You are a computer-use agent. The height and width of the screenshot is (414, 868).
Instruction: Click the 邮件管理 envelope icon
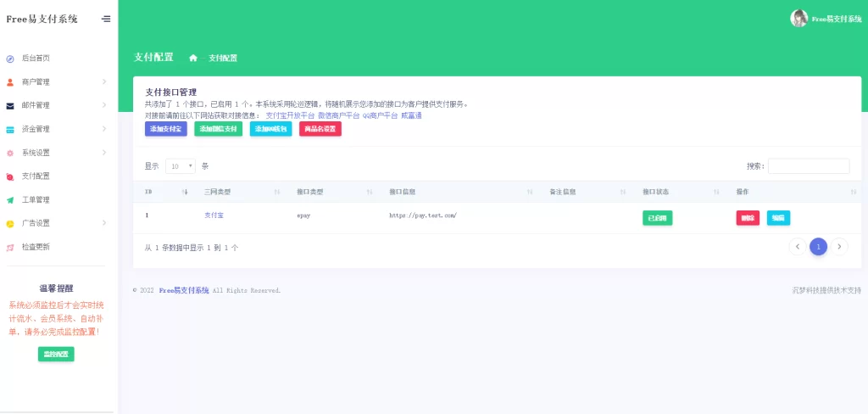click(x=10, y=106)
